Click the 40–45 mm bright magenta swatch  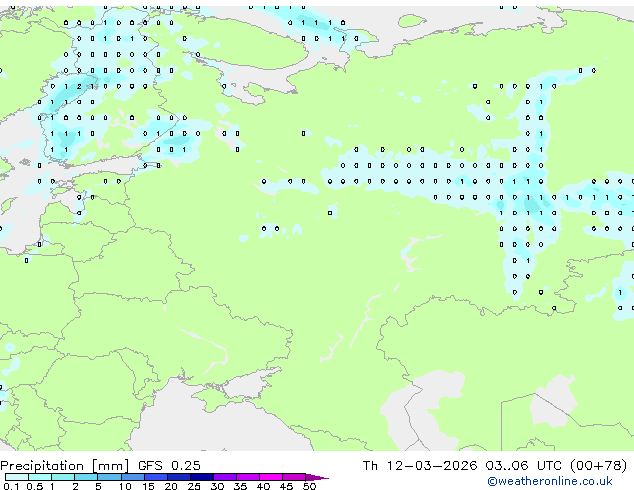(271, 477)
